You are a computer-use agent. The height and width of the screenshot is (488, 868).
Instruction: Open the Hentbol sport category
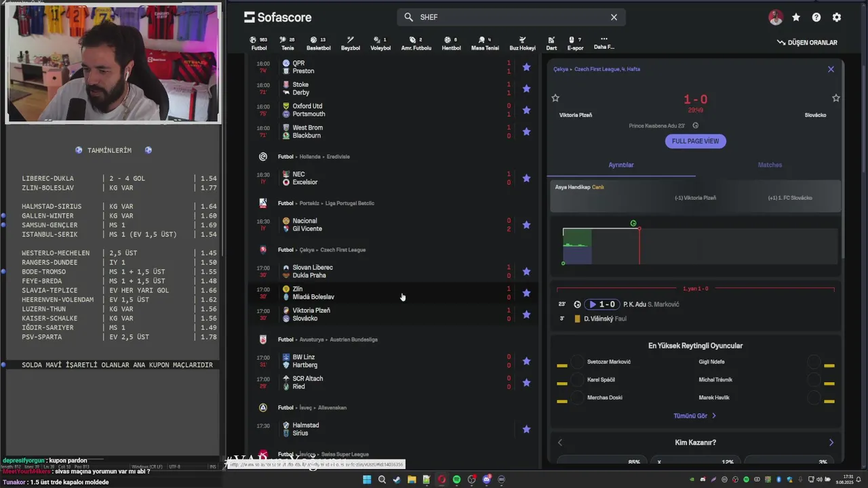coord(451,43)
